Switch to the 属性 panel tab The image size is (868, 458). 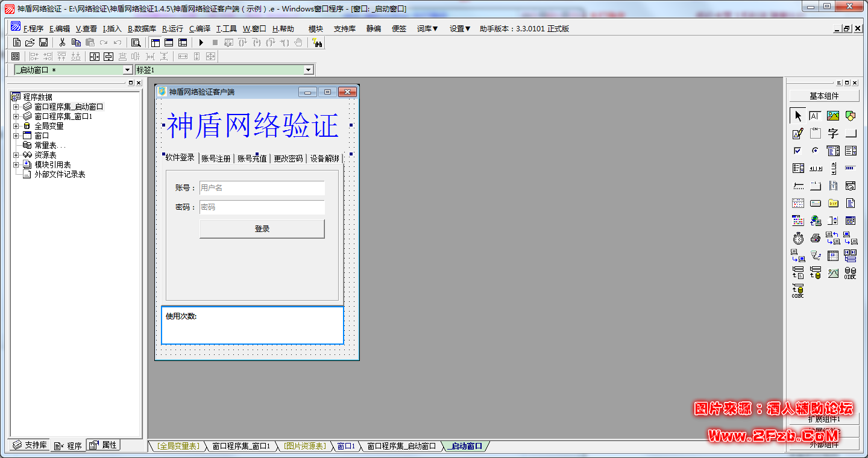(x=104, y=445)
